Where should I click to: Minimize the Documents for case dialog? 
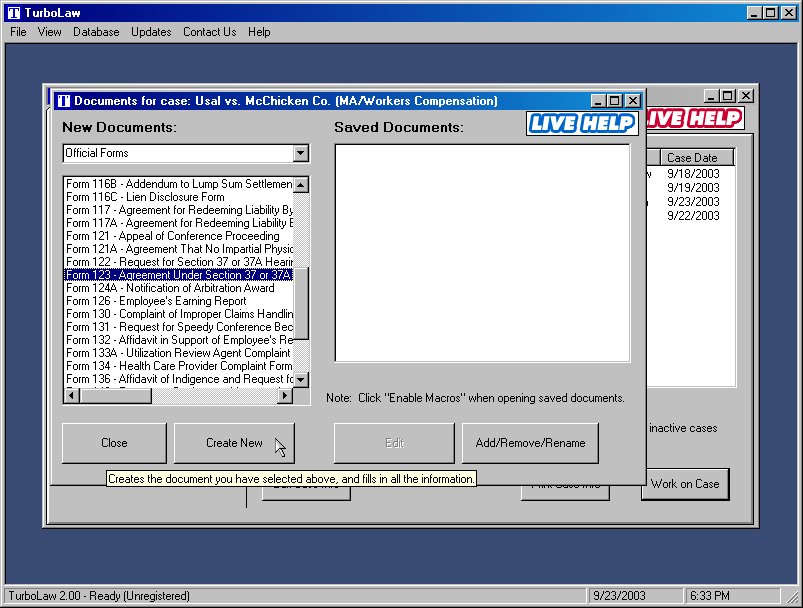(x=598, y=101)
